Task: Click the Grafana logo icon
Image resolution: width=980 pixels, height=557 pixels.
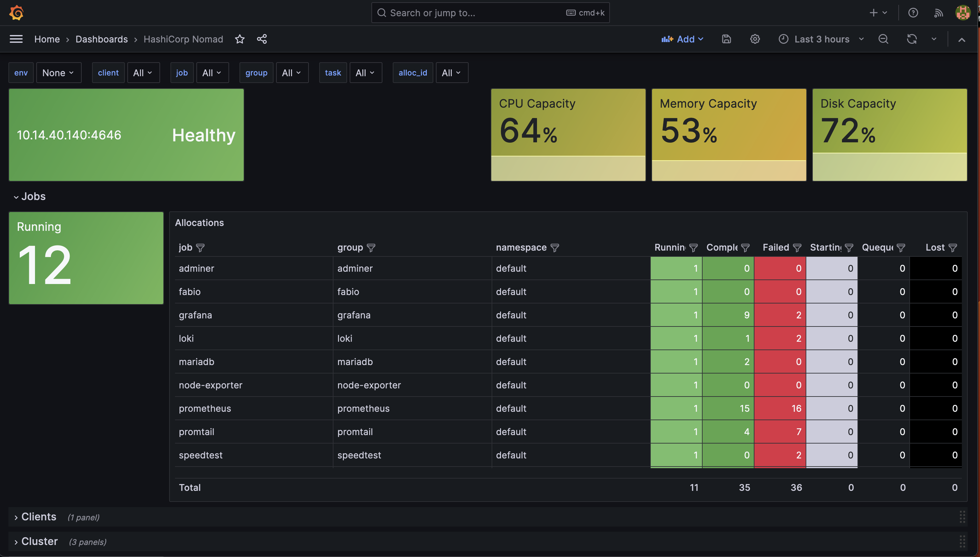Action: pyautogui.click(x=17, y=13)
